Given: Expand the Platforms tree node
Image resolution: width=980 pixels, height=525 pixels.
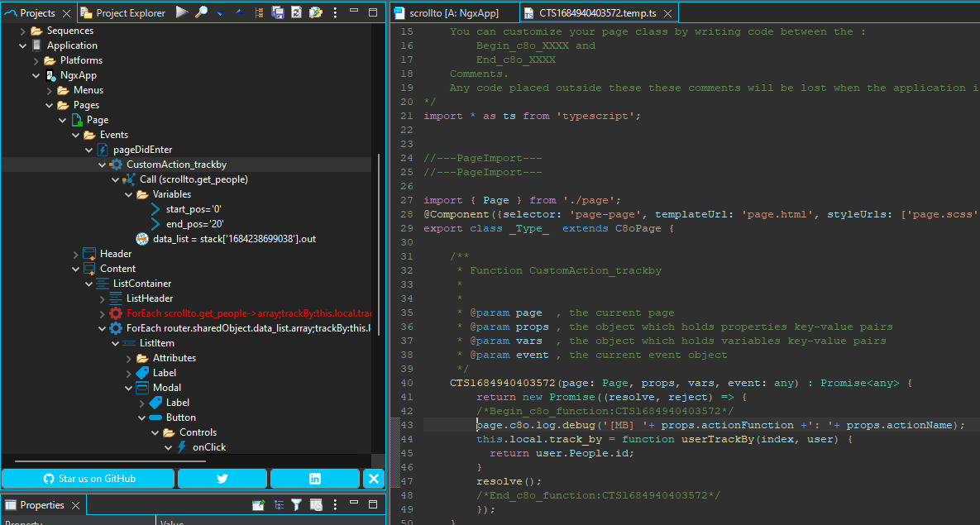Looking at the screenshot, I should coord(37,60).
